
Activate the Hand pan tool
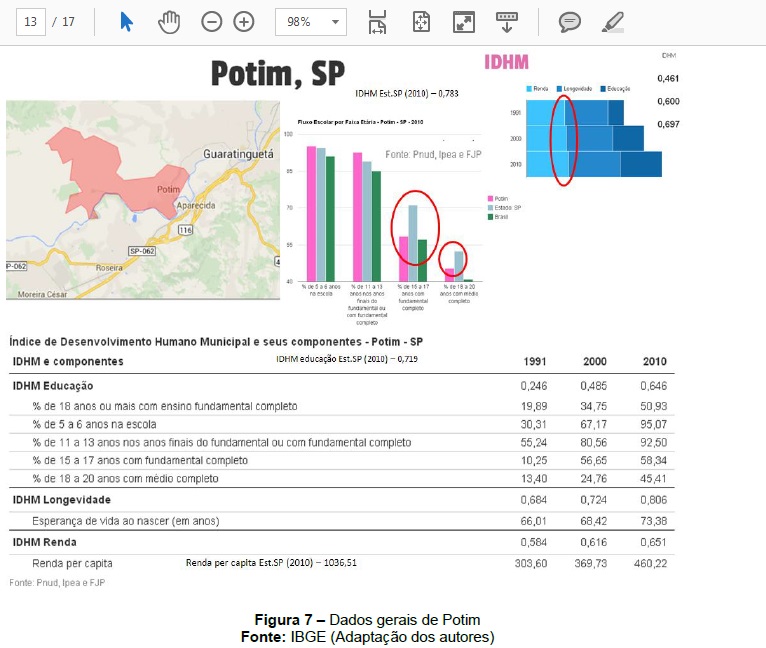168,22
